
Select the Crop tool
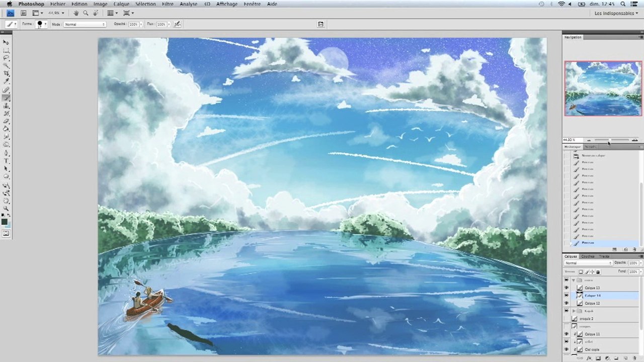(6, 73)
